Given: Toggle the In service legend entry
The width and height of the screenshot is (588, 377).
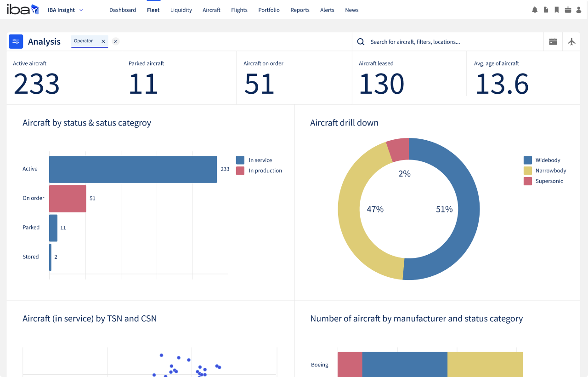Looking at the screenshot, I should [x=260, y=160].
